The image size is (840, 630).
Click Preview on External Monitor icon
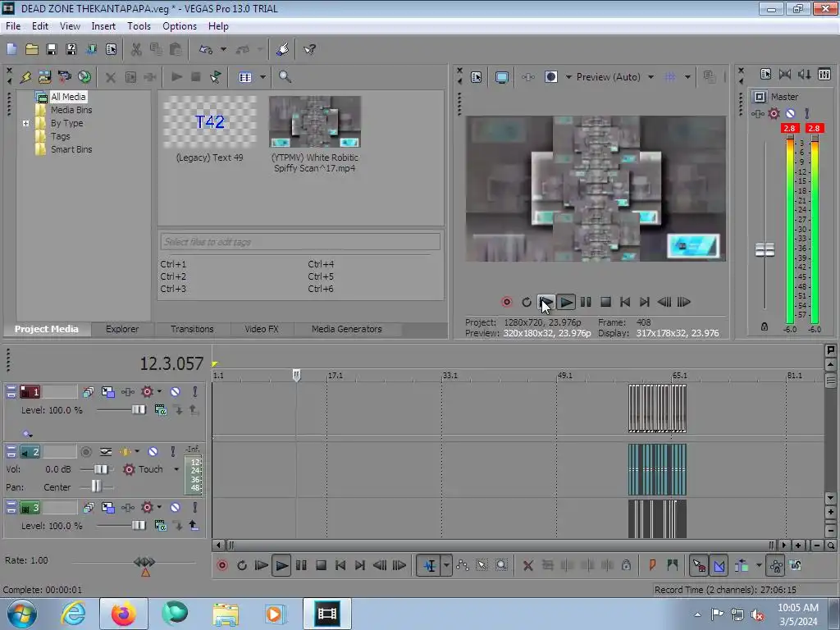(502, 77)
